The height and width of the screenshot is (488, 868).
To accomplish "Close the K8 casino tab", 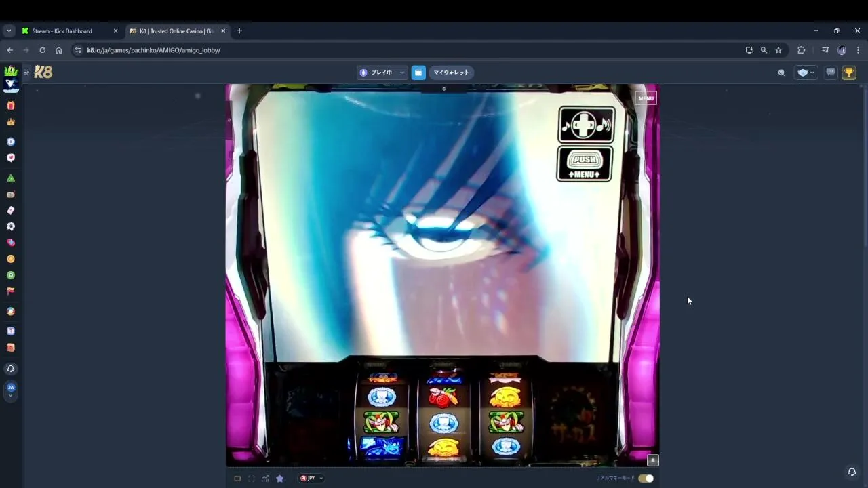I will coord(223,31).
